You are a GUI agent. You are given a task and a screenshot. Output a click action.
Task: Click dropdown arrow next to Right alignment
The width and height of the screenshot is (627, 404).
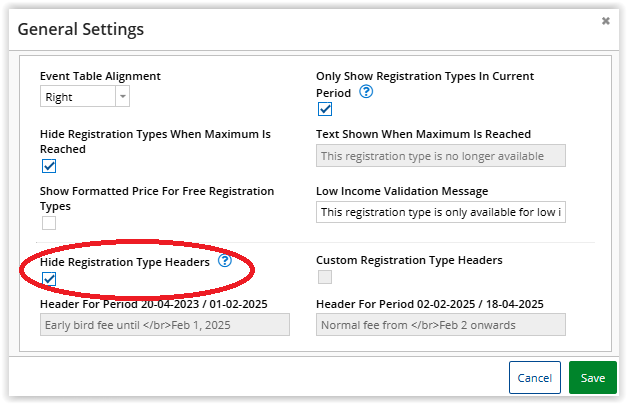[x=122, y=96]
